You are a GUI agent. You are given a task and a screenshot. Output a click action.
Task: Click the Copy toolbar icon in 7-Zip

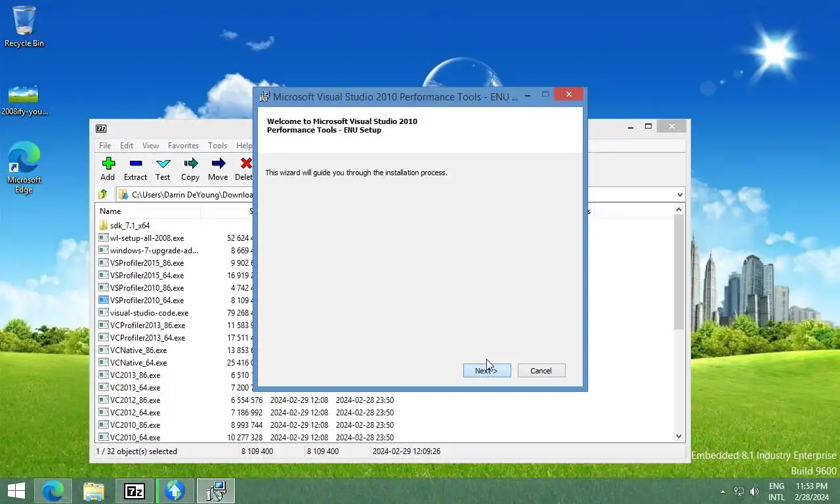pyautogui.click(x=190, y=169)
